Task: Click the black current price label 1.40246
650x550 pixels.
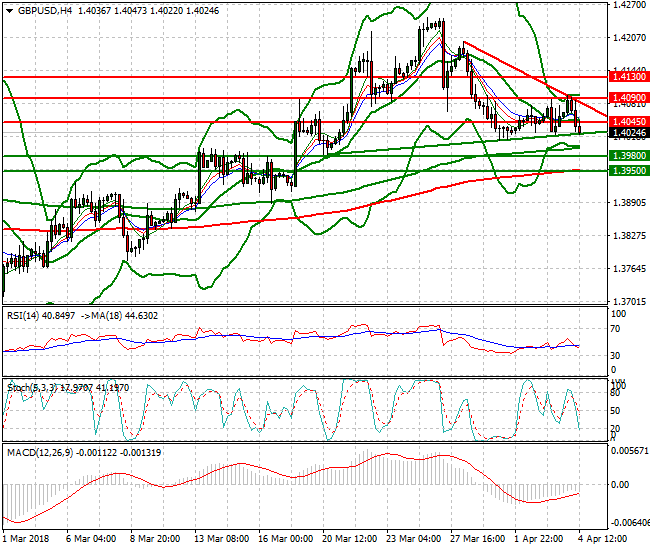Action: 629,133
